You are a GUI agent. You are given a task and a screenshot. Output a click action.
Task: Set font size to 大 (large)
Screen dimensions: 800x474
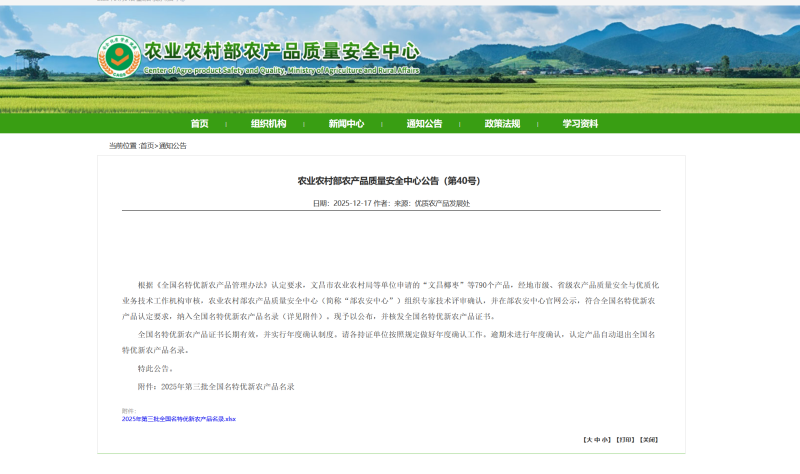click(589, 439)
